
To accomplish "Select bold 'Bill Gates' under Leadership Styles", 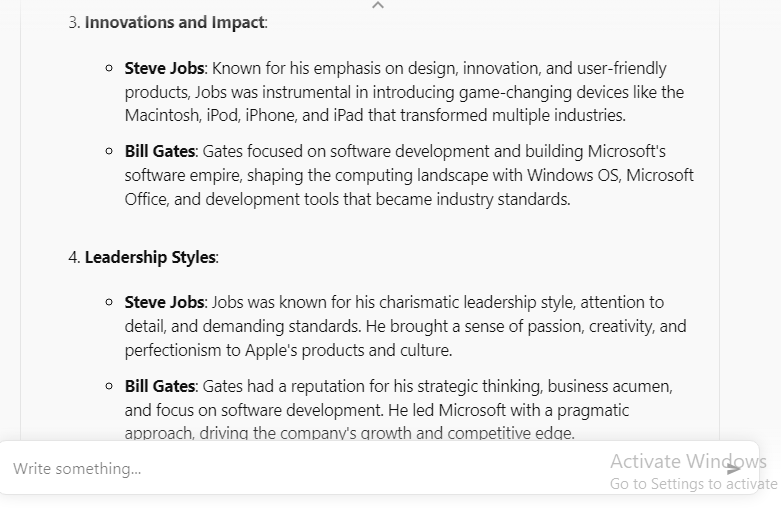I will pos(160,387).
